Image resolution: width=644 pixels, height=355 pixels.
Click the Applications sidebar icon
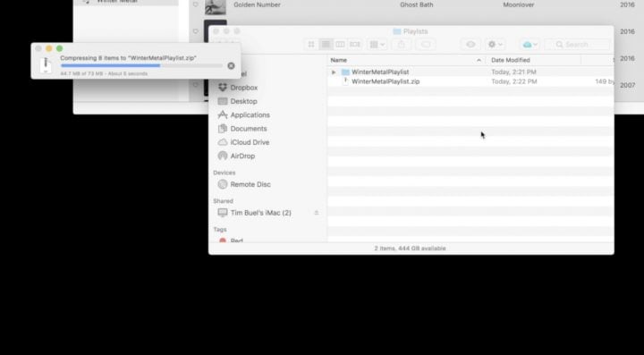pos(222,114)
